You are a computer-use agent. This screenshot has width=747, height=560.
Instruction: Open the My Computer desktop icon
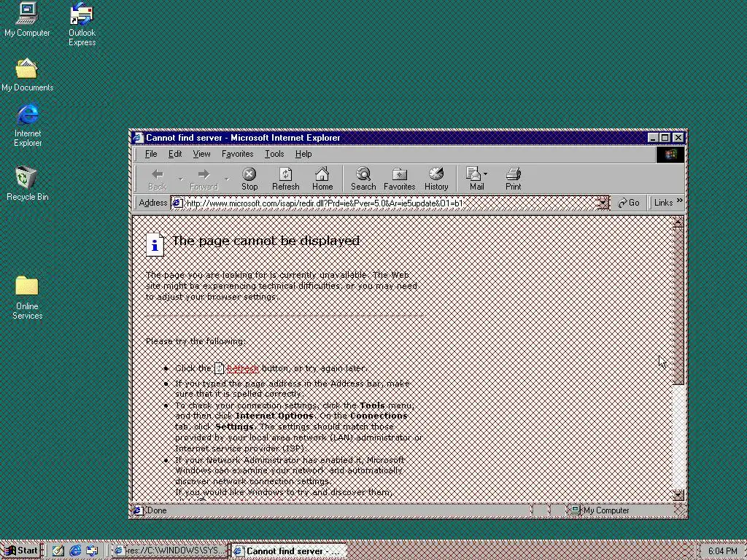click(27, 20)
